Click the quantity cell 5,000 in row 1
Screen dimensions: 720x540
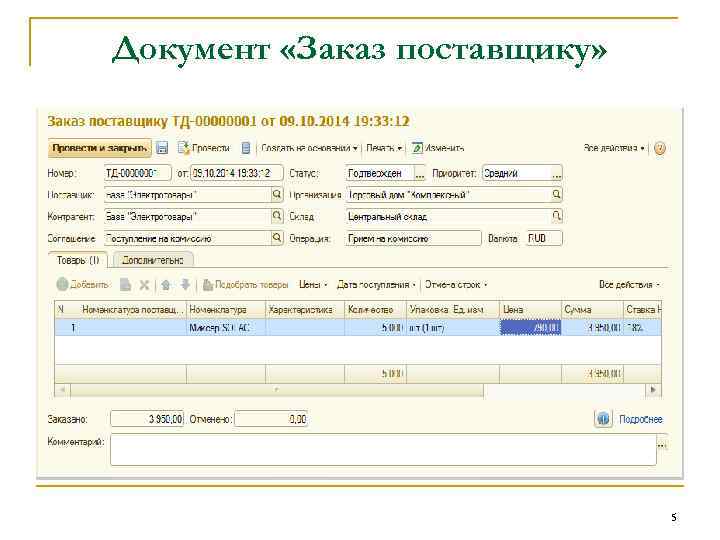[x=375, y=327]
